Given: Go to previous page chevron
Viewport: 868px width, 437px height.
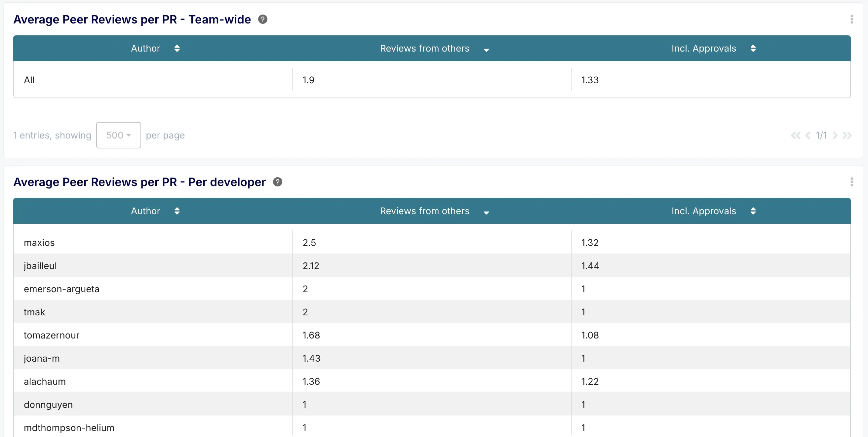Looking at the screenshot, I should click(808, 136).
